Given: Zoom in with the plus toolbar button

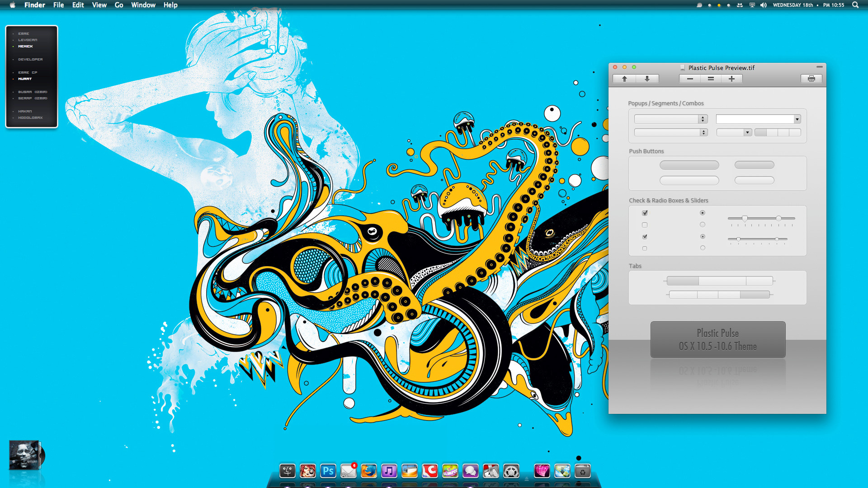Looking at the screenshot, I should click(x=731, y=79).
